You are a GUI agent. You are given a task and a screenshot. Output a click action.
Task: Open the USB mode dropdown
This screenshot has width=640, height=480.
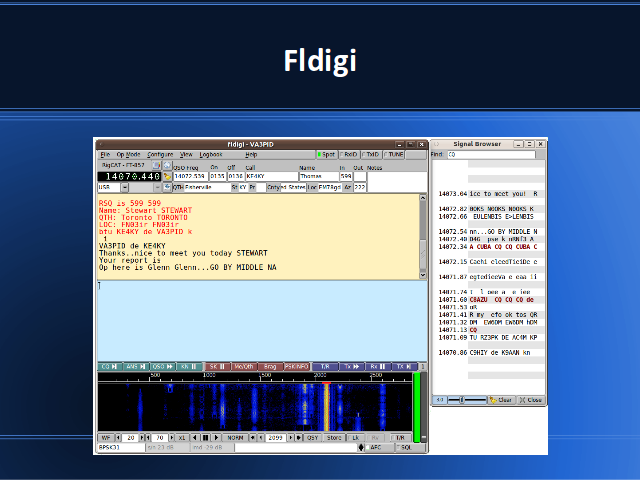(x=125, y=187)
